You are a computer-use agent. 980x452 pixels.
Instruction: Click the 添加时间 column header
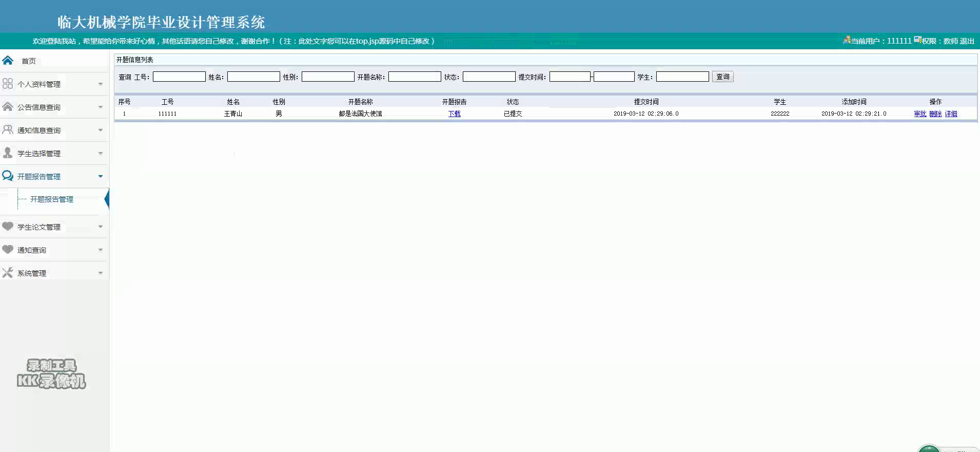(x=854, y=102)
